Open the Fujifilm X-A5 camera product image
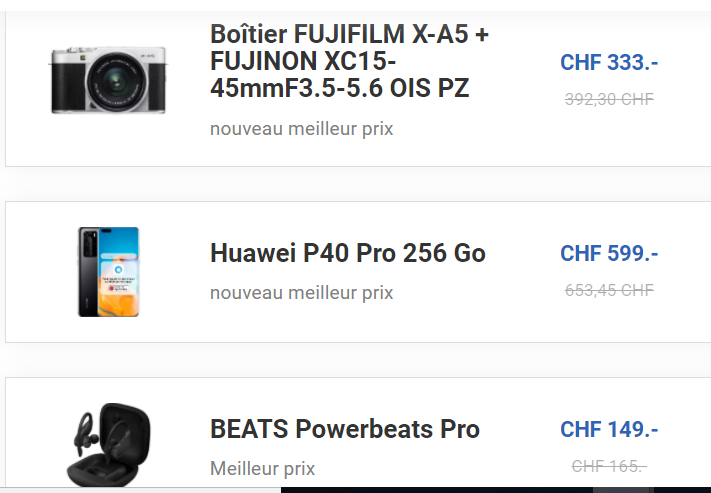 [108, 80]
